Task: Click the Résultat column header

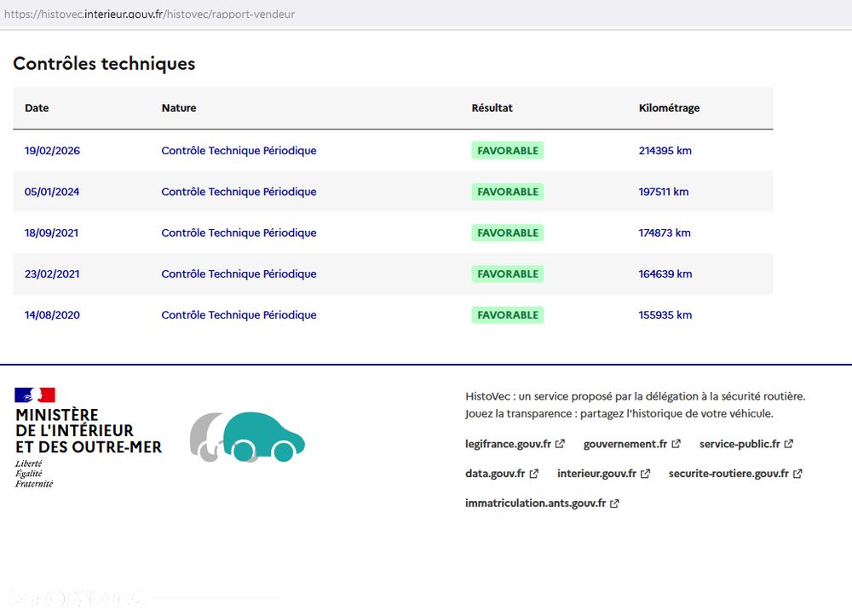Action: pos(492,108)
